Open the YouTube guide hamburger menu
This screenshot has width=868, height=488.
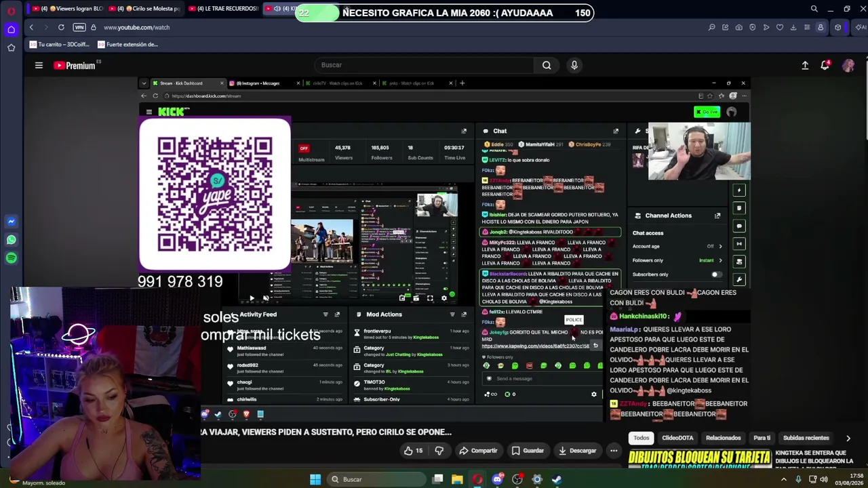tap(39, 65)
